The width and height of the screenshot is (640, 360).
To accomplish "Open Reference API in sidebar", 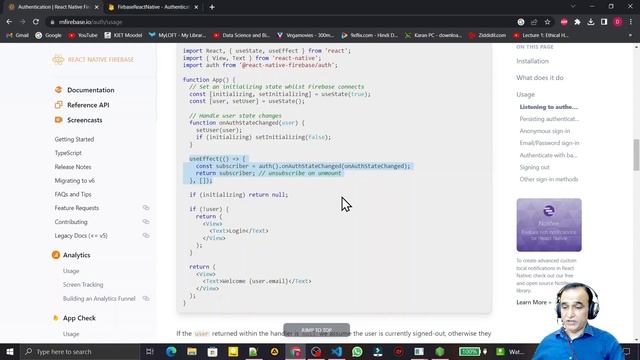I will [x=88, y=105].
